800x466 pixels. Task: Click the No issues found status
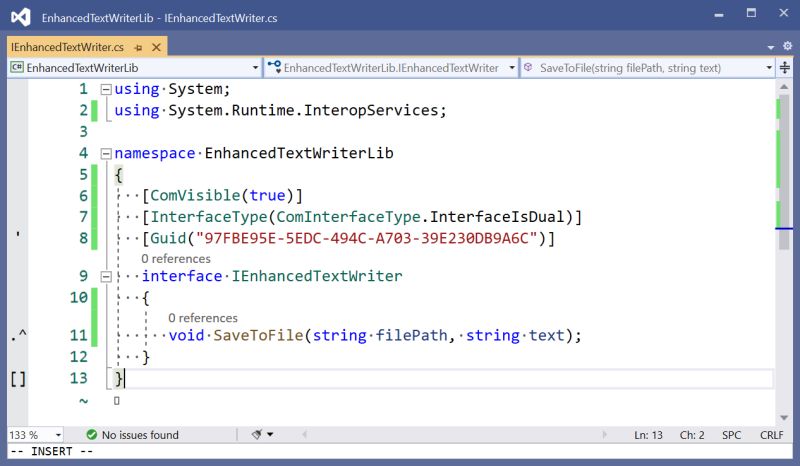[140, 435]
